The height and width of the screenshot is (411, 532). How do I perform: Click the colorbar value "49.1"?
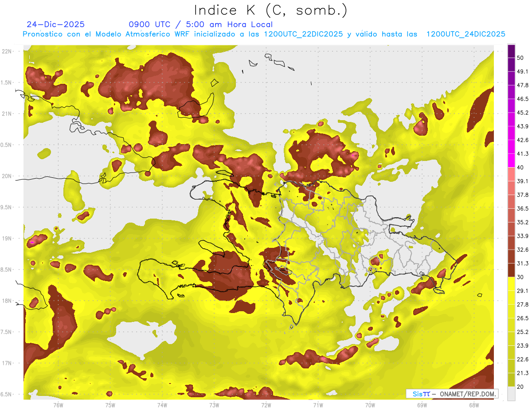(523, 71)
